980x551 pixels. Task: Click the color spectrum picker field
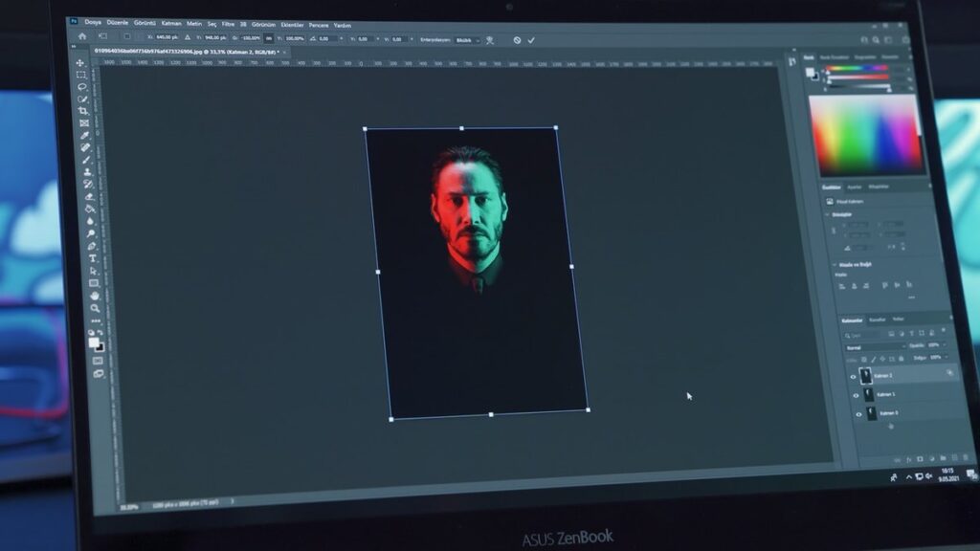pyautogui.click(x=865, y=135)
